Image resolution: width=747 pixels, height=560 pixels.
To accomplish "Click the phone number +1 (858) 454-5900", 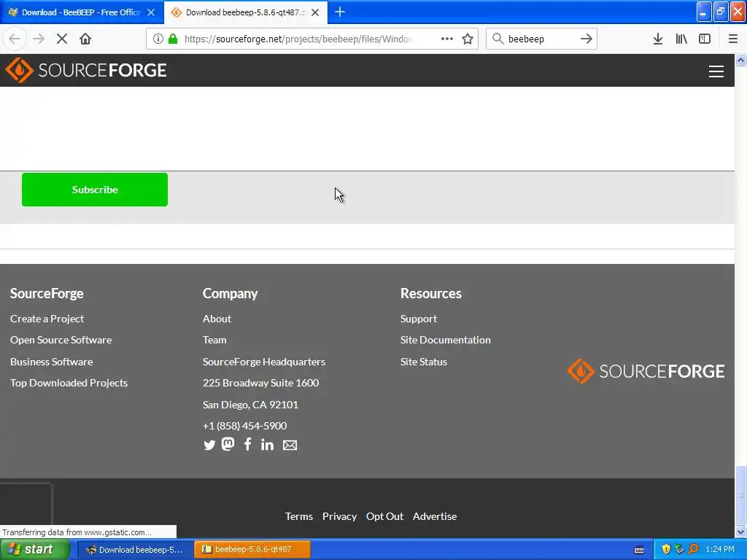I will click(x=245, y=426).
